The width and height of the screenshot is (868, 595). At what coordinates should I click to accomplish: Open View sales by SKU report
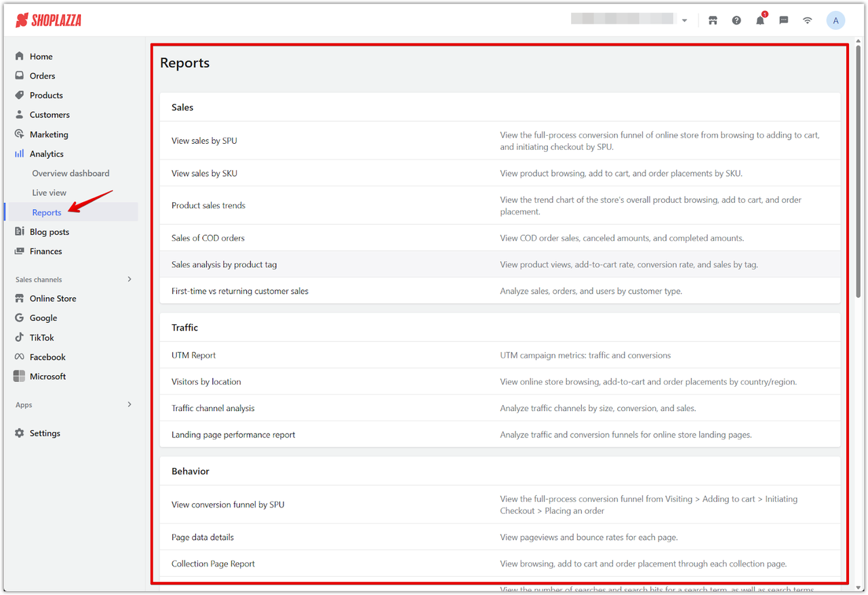[x=204, y=173]
